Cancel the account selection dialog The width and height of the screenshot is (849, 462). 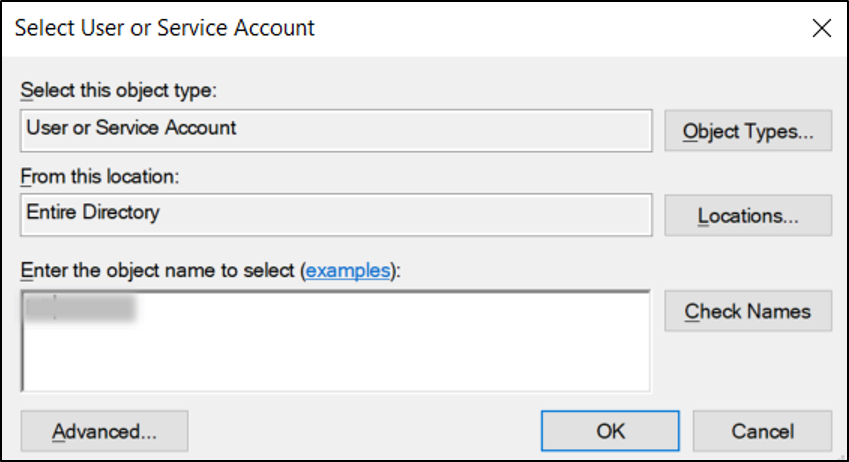coord(762,431)
